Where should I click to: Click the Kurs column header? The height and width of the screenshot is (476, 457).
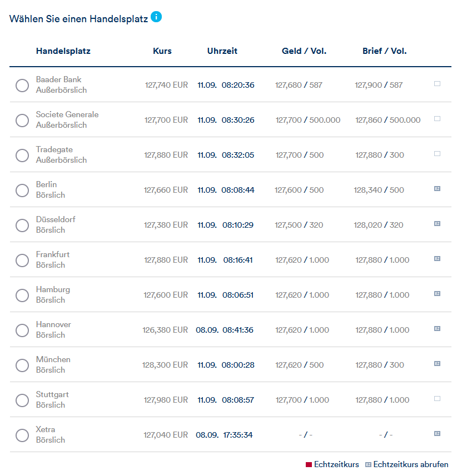click(x=162, y=51)
